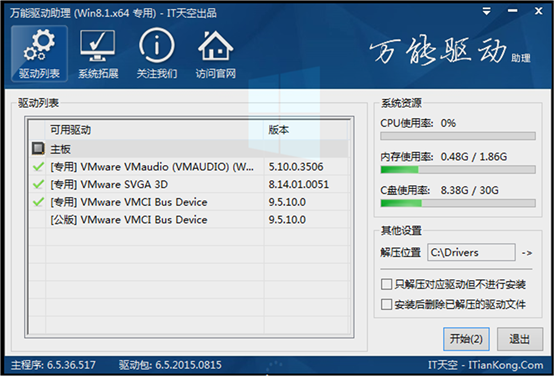Click the 主程序: 6.5.36.517 status text
This screenshot has height=376, width=554.
(x=53, y=365)
